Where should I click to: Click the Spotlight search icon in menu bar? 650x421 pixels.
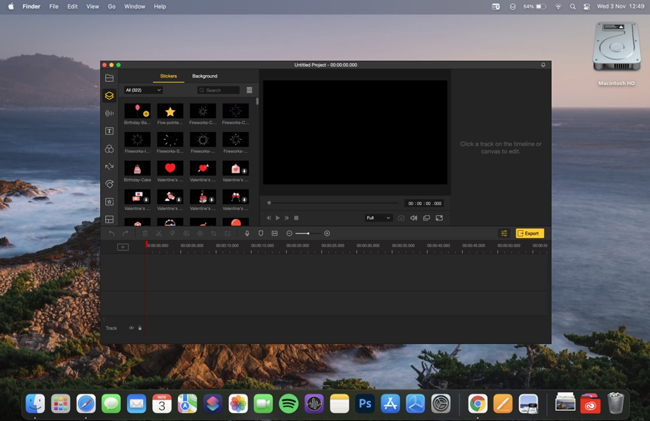point(572,7)
